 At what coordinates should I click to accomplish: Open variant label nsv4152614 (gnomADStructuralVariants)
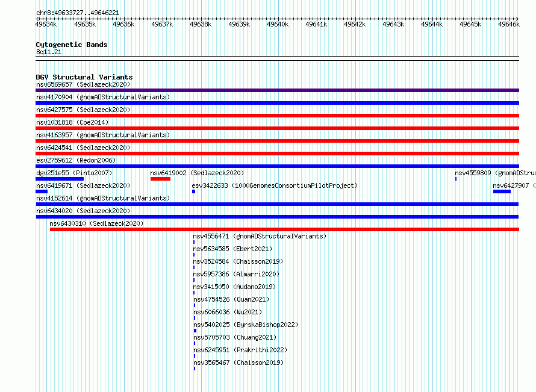click(103, 198)
